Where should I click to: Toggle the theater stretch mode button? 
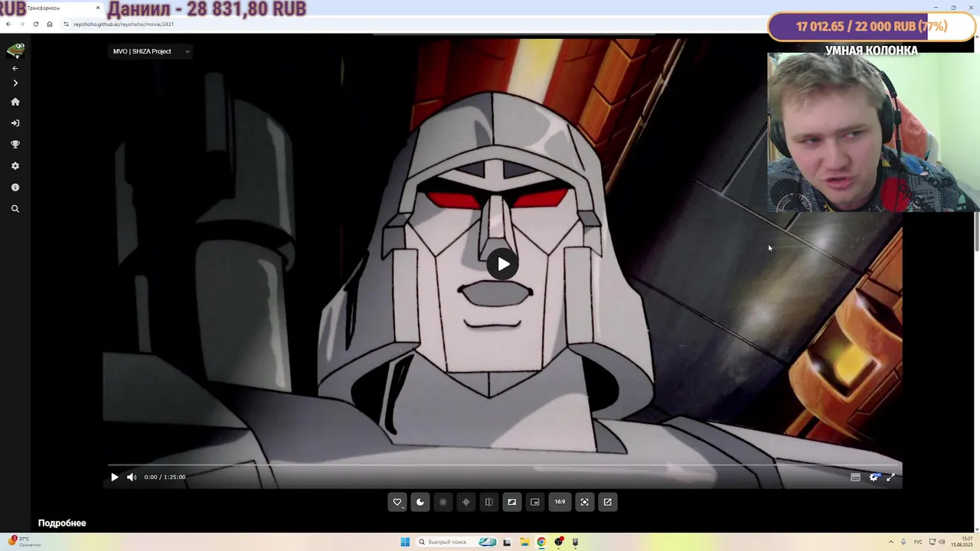511,502
